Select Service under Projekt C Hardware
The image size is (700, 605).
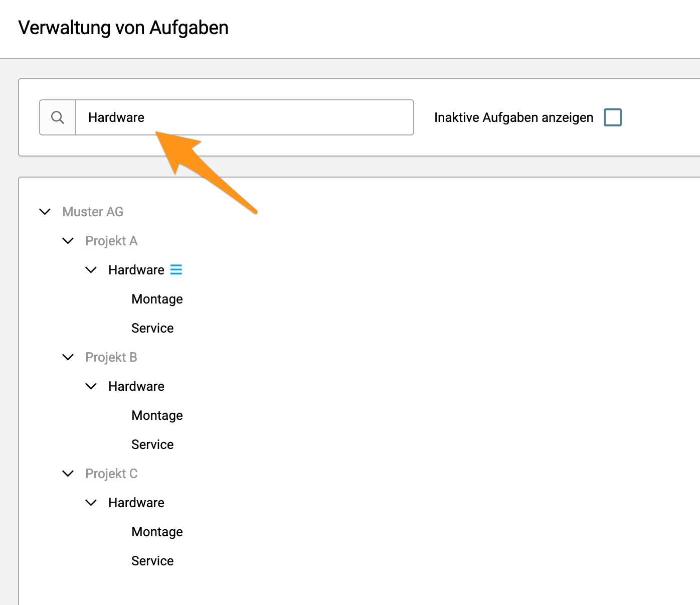pyautogui.click(x=152, y=561)
